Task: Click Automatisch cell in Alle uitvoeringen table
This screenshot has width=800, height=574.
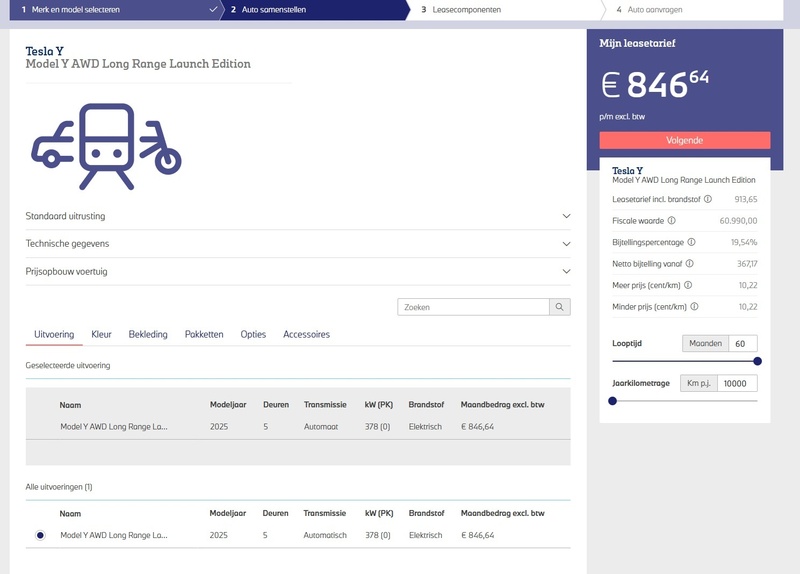Action: coord(325,535)
